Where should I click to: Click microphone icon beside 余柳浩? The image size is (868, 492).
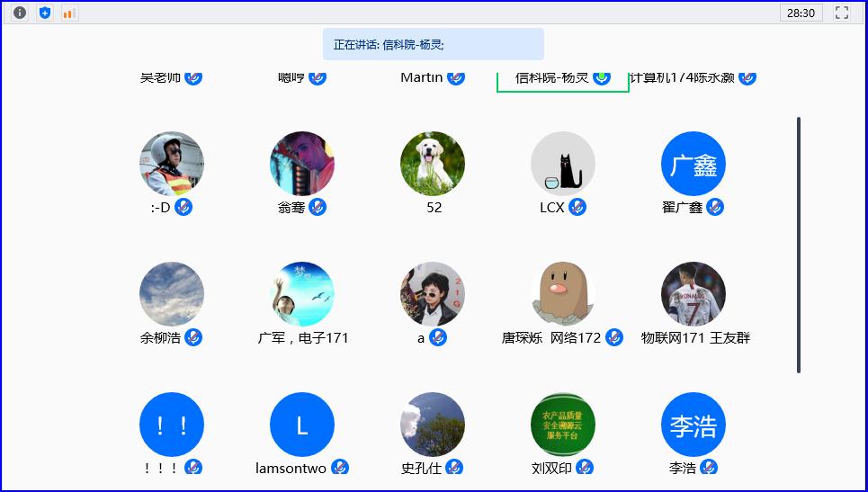193,338
